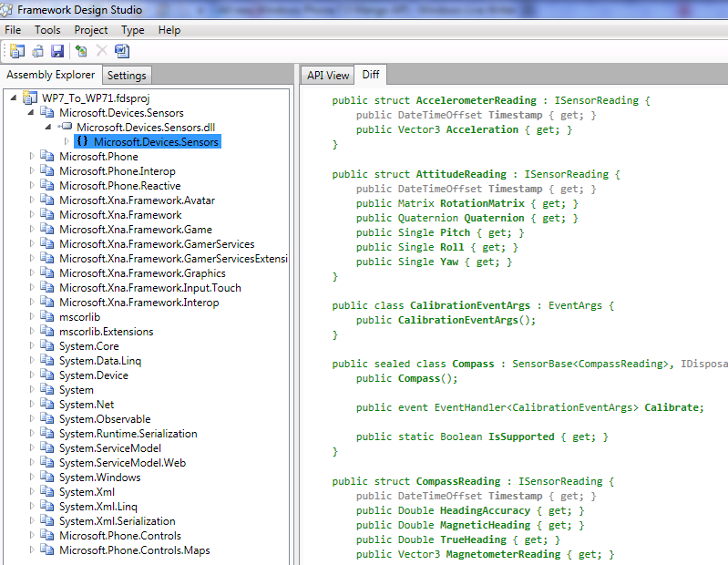Screen dimensions: 728x565
Task: Click the Microsoft.Xna.Framework.Game group icon
Action: pyautogui.click(x=46, y=229)
